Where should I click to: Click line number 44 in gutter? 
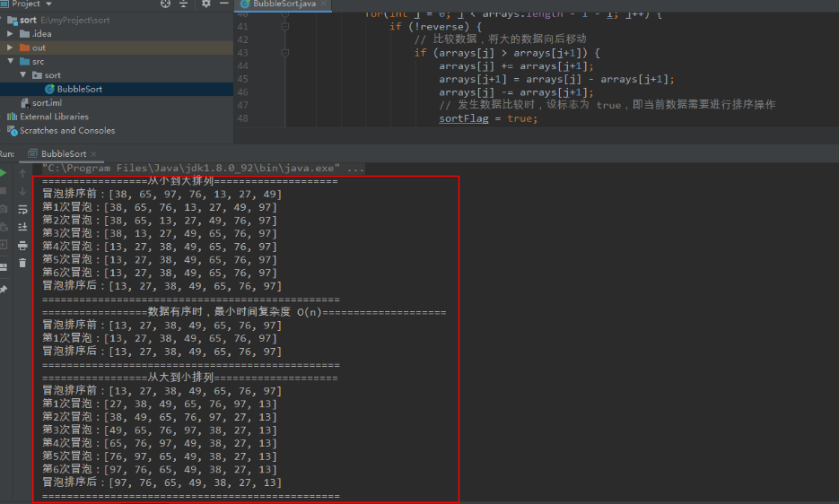(242, 65)
